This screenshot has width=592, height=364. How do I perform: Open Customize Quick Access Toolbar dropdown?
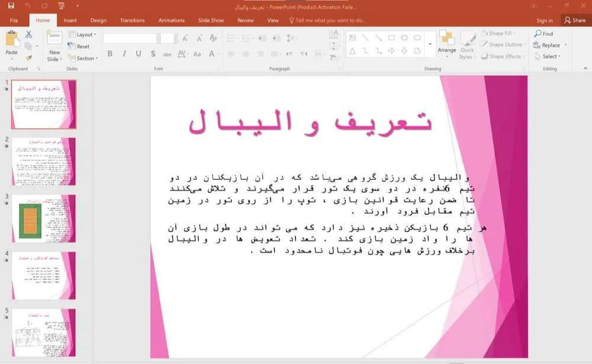coord(77,6)
